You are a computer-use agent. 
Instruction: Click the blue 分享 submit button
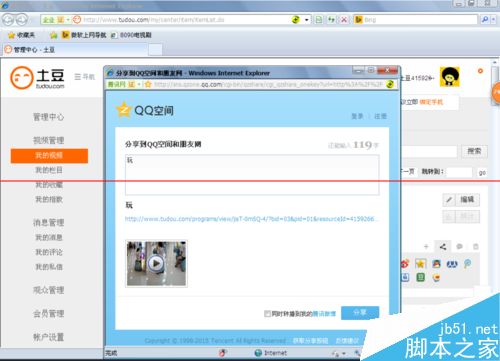[x=360, y=313]
